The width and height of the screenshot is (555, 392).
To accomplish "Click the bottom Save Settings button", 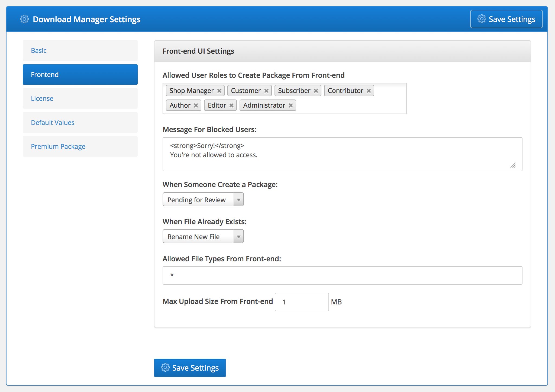I will pyautogui.click(x=190, y=368).
